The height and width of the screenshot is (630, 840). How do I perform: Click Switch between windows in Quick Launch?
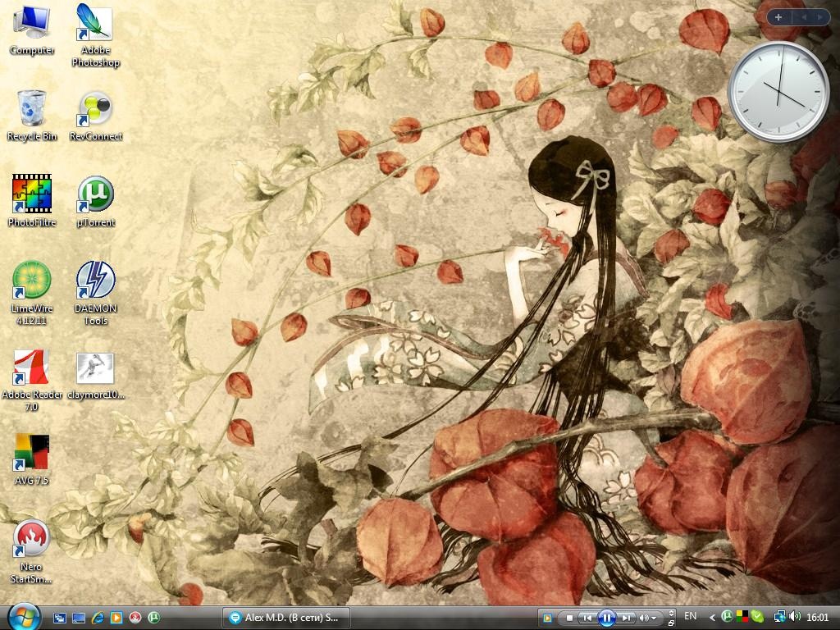60,618
